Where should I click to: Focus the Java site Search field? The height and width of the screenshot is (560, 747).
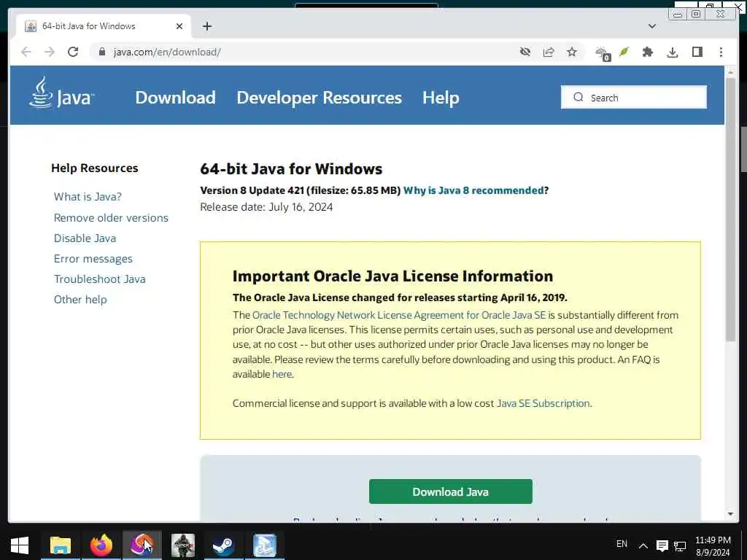coord(634,97)
